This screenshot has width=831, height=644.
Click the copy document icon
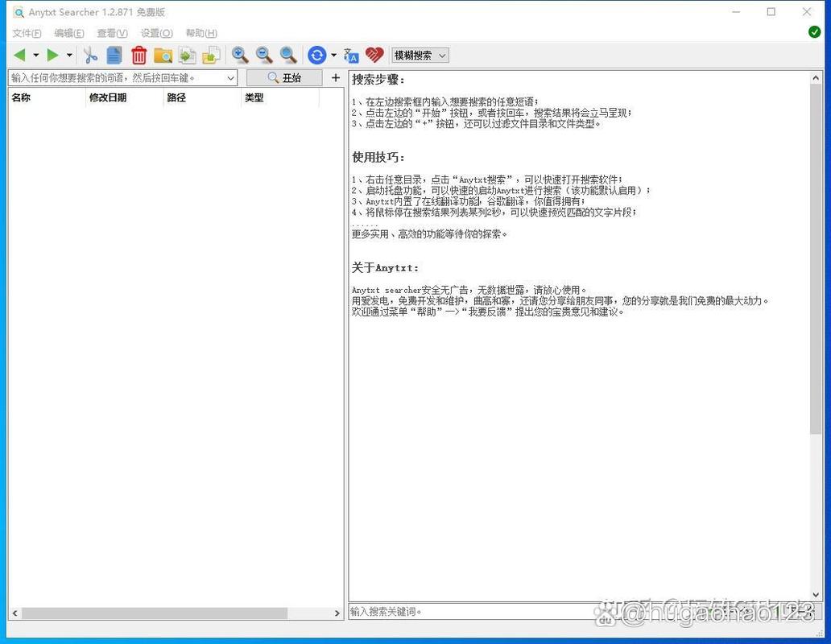point(114,55)
